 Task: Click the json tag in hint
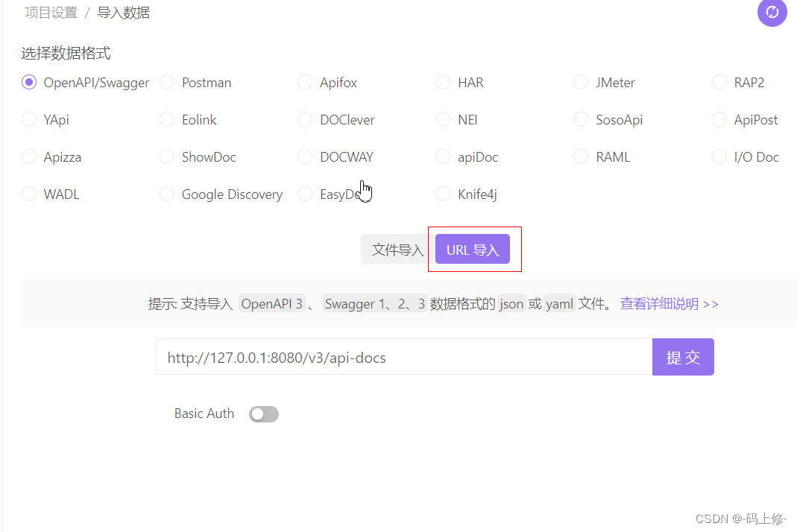coord(511,304)
